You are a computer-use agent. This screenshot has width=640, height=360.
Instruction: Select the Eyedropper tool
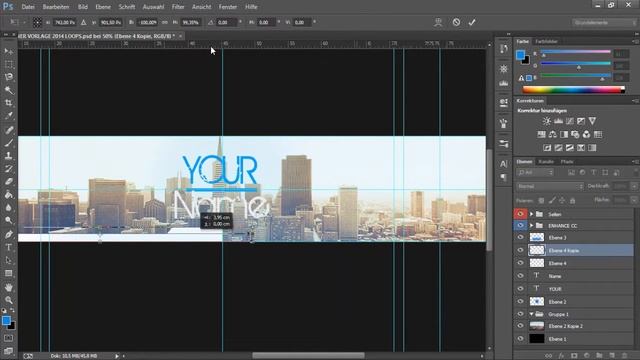click(x=9, y=116)
